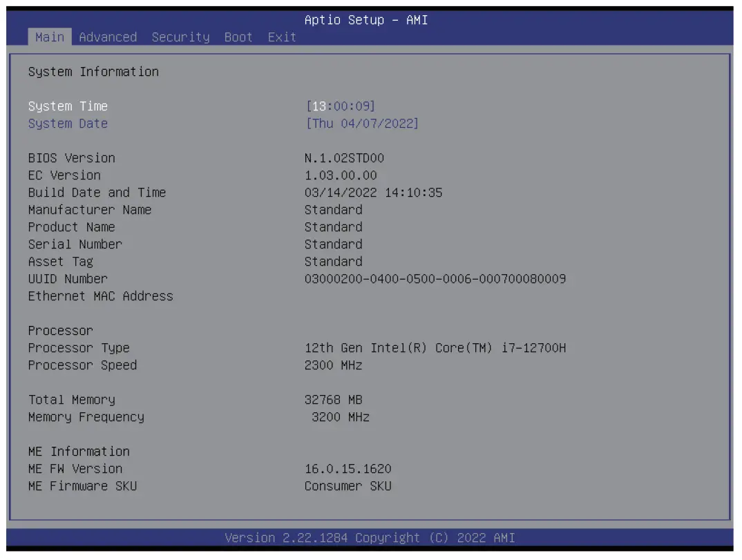This screenshot has width=742, height=560.
Task: Click the 32768 MB memory value
Action: [x=334, y=400]
